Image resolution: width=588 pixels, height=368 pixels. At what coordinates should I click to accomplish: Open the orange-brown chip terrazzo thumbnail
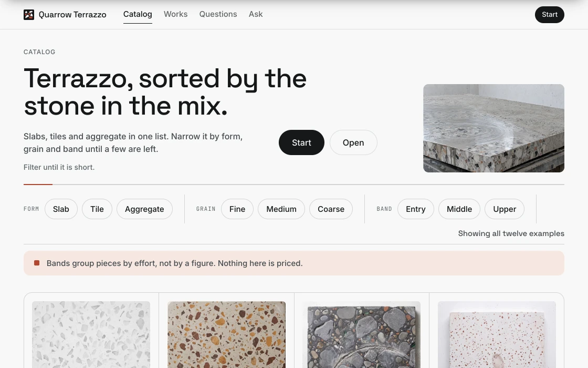226,334
